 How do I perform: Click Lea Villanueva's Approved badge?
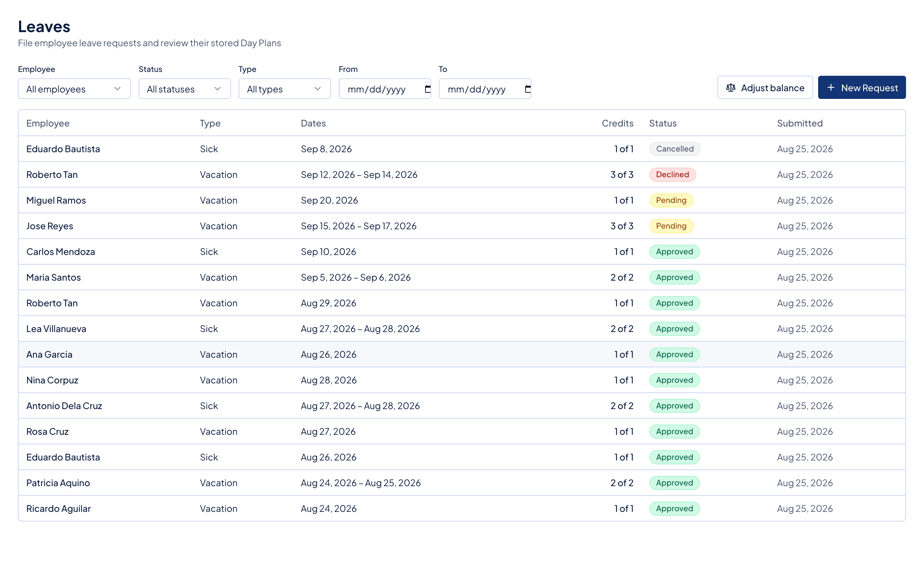pos(674,329)
